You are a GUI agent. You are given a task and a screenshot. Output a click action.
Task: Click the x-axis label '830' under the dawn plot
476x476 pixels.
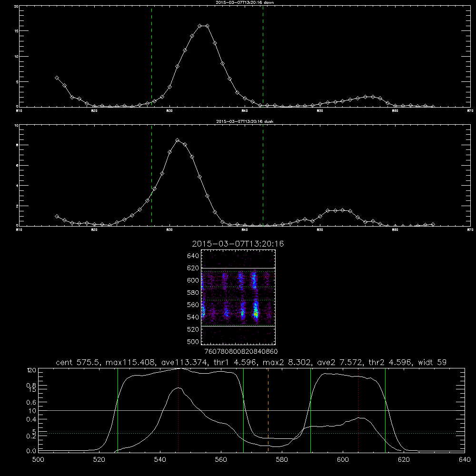(x=169, y=111)
